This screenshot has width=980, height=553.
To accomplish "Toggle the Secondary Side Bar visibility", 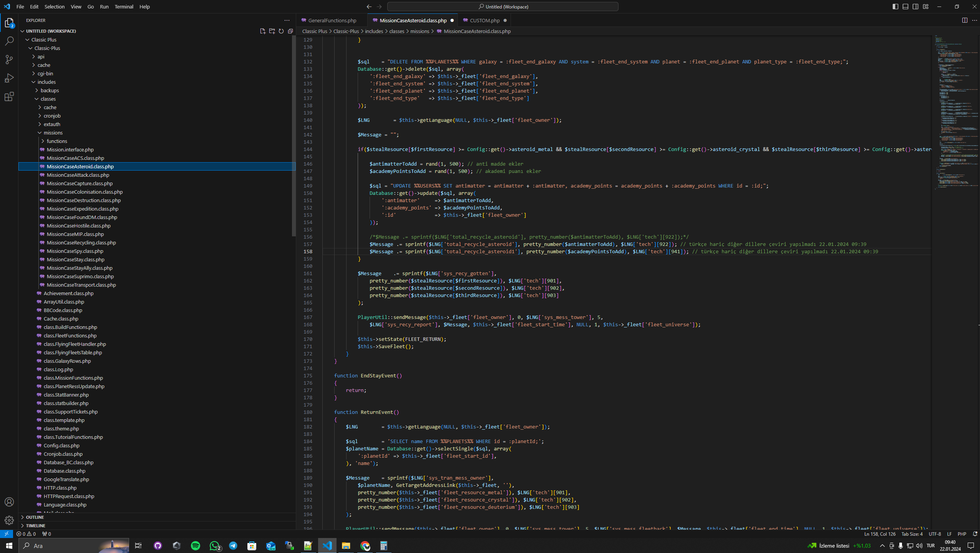I will (915, 7).
